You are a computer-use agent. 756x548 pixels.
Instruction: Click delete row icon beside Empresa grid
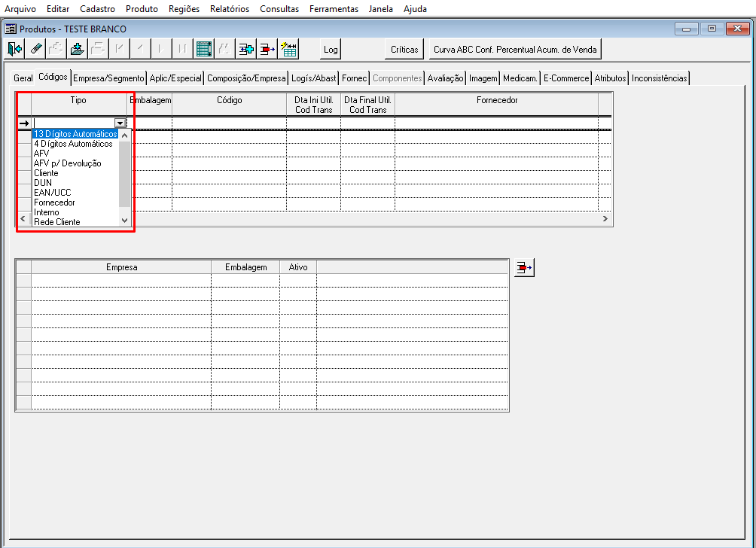pos(524,267)
